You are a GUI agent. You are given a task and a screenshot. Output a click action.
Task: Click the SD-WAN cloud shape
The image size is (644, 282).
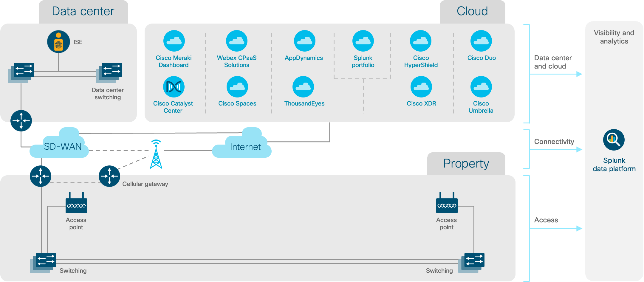click(59, 143)
